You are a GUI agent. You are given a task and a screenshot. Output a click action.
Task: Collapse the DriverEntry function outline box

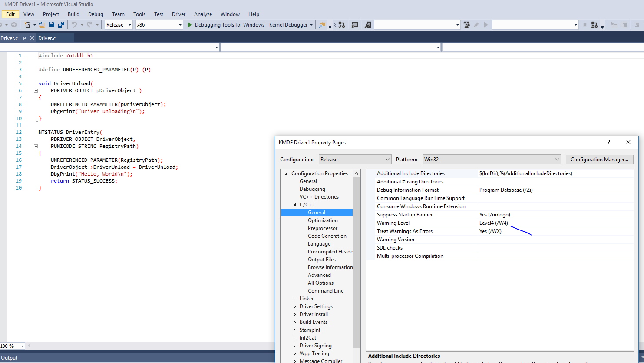pyautogui.click(x=36, y=146)
